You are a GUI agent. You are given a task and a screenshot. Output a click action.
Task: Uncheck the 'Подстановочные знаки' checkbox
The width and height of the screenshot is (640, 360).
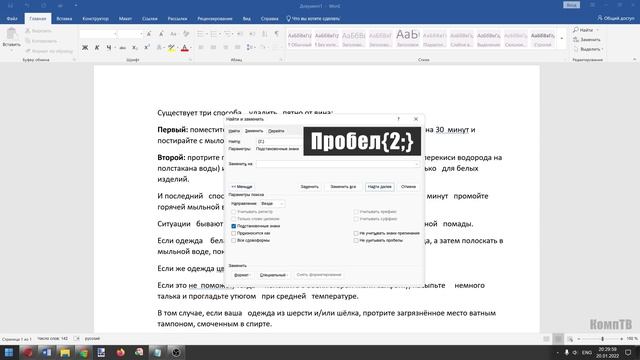(233, 226)
